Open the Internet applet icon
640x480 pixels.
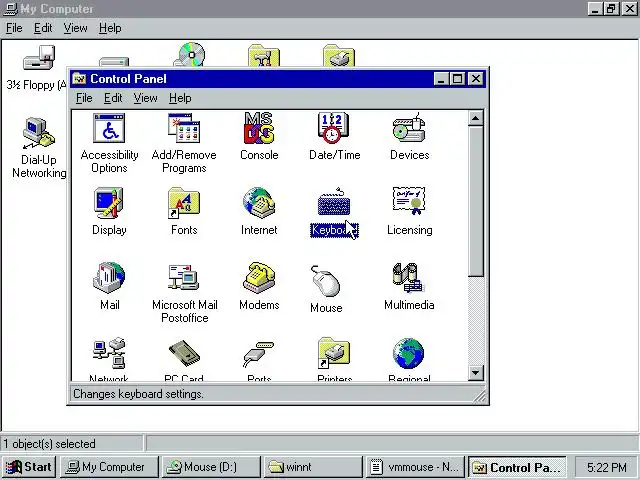259,203
